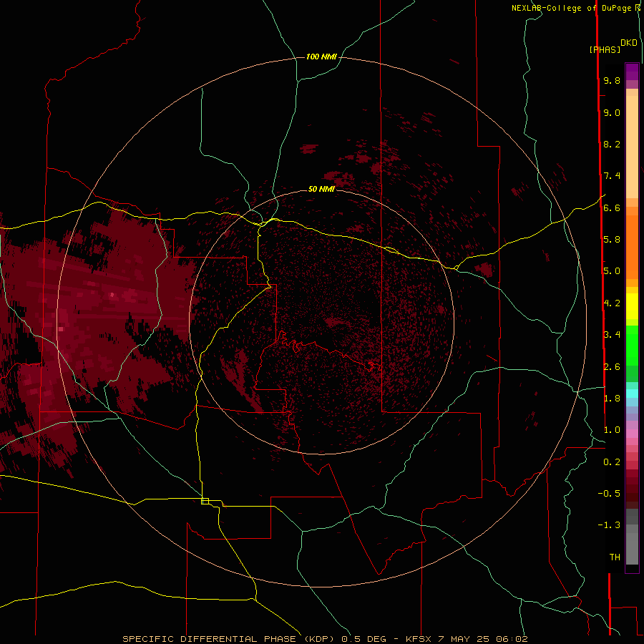This screenshot has height=644, width=644.
Task: Pick the pale peach segment of the color bar
Action: [x=632, y=147]
